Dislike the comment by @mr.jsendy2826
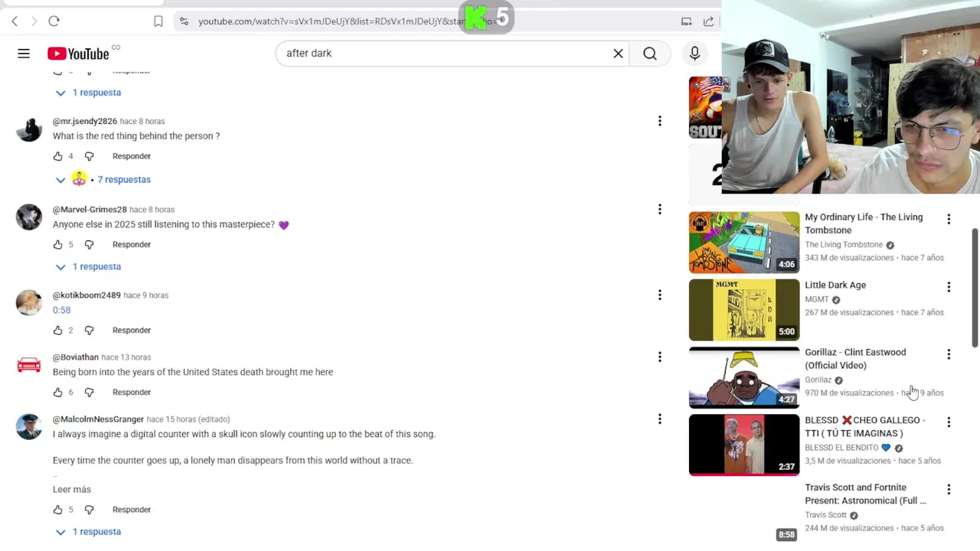This screenshot has height=551, width=980. [x=89, y=156]
